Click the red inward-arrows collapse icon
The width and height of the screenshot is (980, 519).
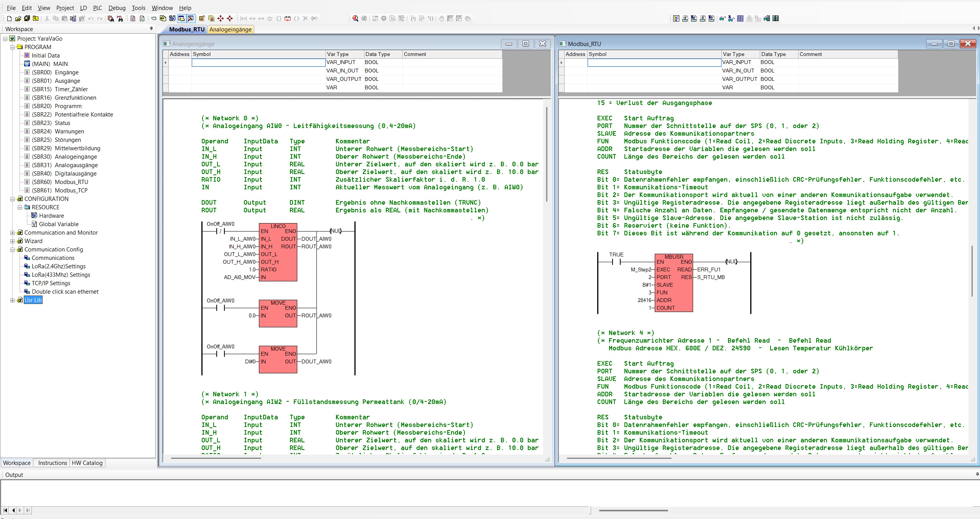pyautogui.click(x=230, y=18)
